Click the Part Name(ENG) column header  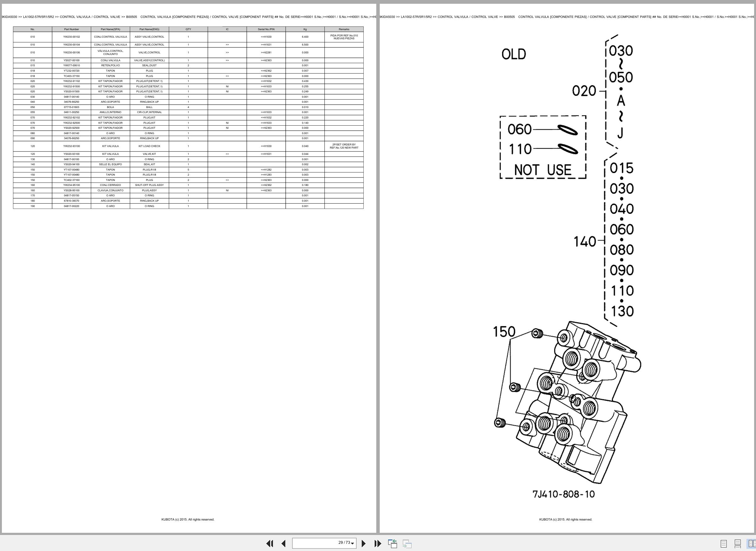149,29
